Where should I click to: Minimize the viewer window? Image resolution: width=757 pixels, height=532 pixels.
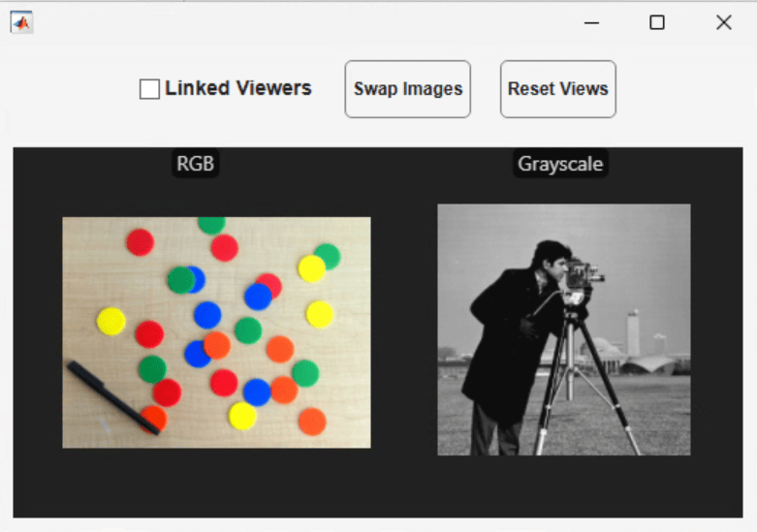[591, 22]
